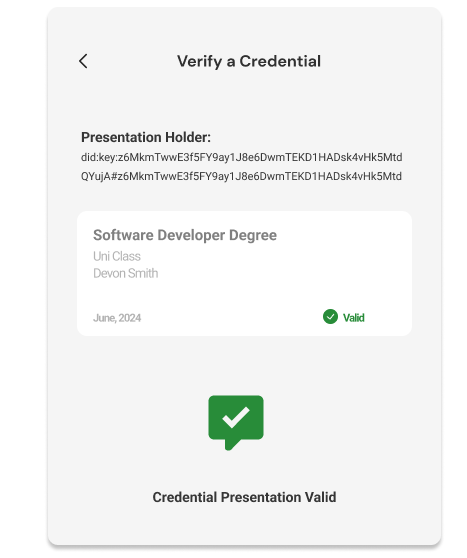Screen dimensions: 467x558
Task: Select the DID line starting with QYujA#
Action: 241,176
